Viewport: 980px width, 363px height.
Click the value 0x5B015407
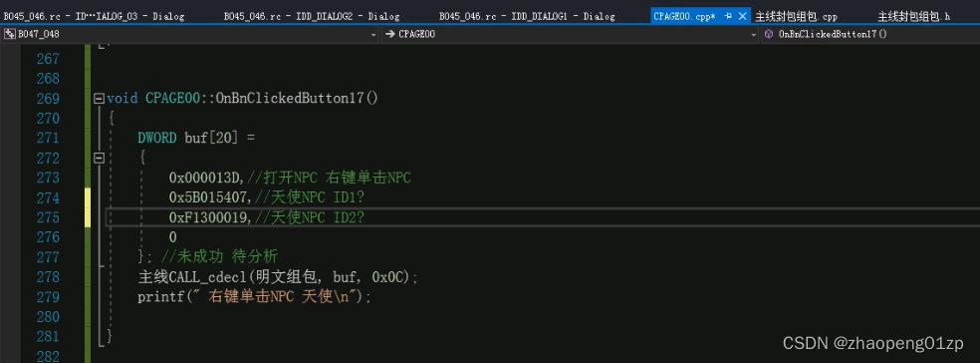pyautogui.click(x=208, y=197)
